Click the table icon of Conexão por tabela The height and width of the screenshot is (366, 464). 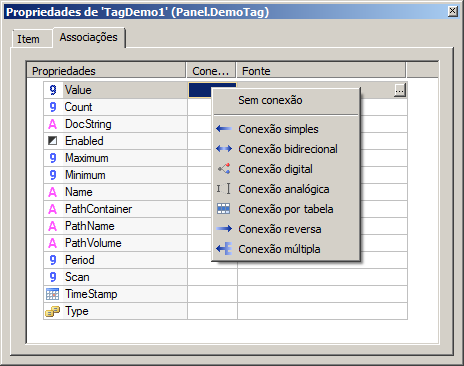coord(224,209)
